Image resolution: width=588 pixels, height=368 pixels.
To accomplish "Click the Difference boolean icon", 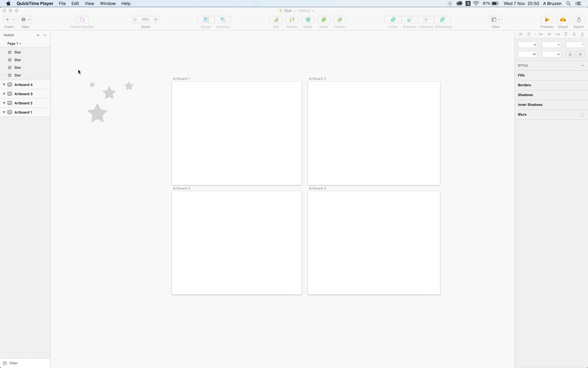I will click(443, 20).
